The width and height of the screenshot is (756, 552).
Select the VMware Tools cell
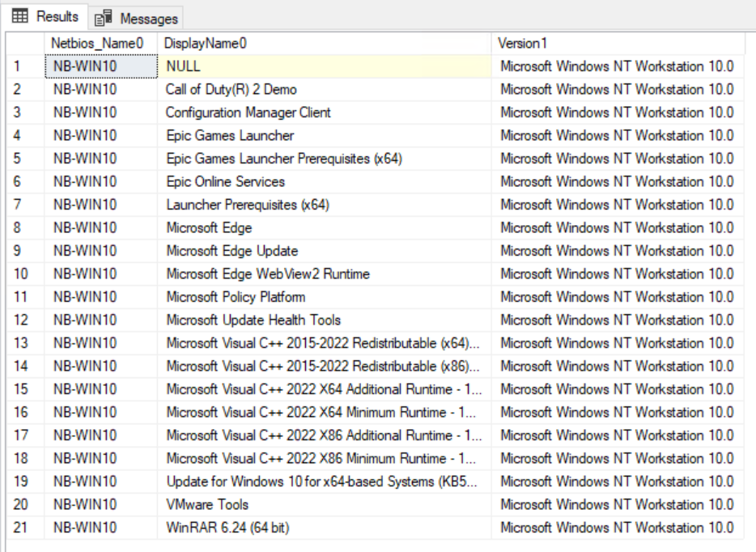pyautogui.click(x=324, y=505)
